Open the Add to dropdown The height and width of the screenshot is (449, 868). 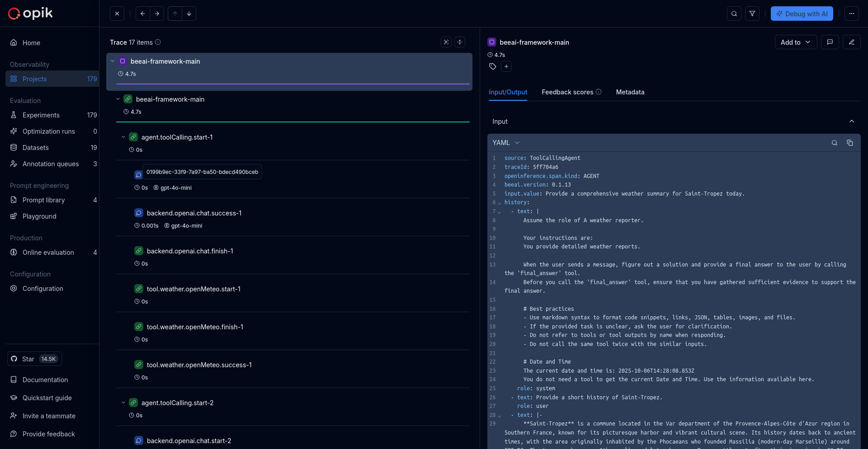(795, 42)
